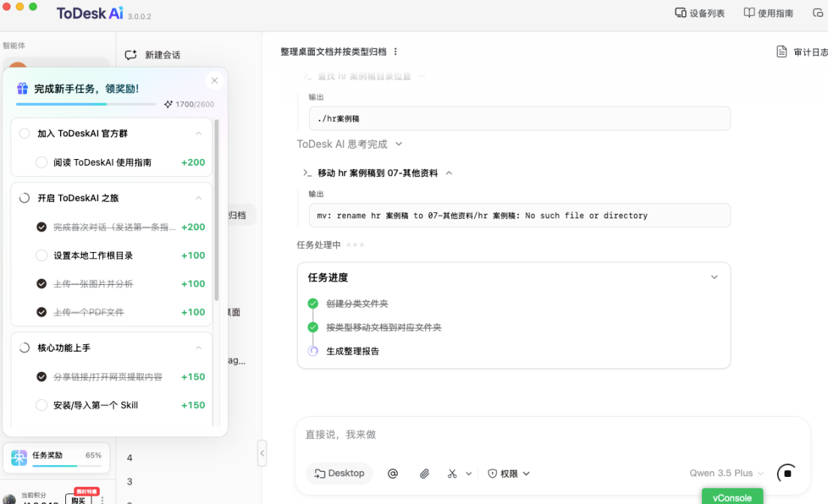Click the attachment paperclip icon

pos(424,473)
